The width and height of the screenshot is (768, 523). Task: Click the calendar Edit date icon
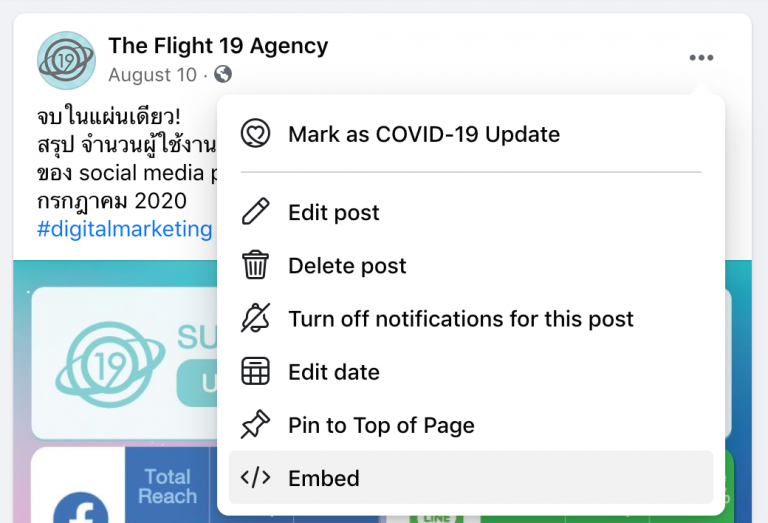tap(255, 371)
